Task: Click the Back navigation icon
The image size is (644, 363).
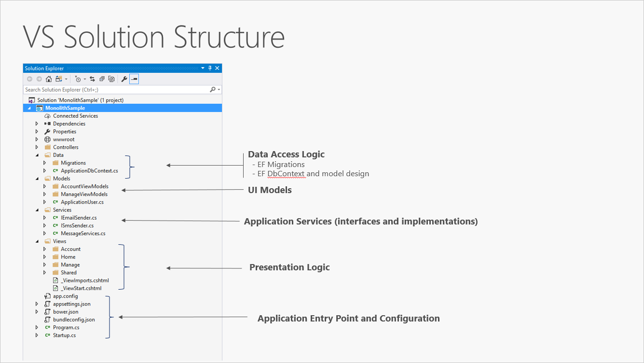Action: 29,79
